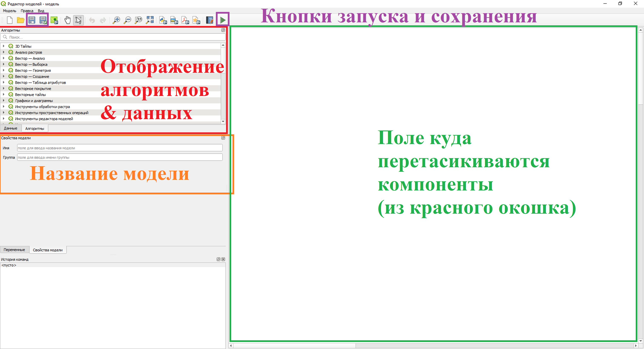644x349 pixels.
Task: Select Инструменты редактора моделей row
Action: [x=111, y=119]
